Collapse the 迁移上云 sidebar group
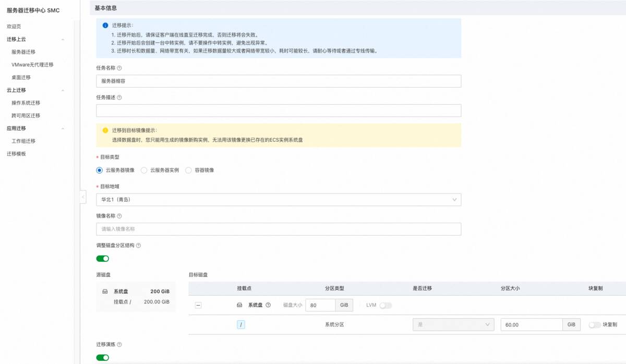 (x=63, y=40)
